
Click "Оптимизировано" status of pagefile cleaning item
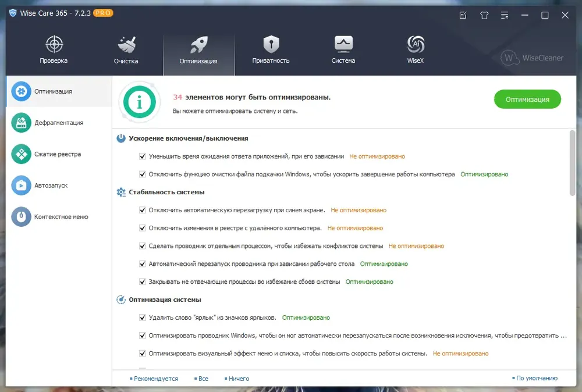click(484, 174)
